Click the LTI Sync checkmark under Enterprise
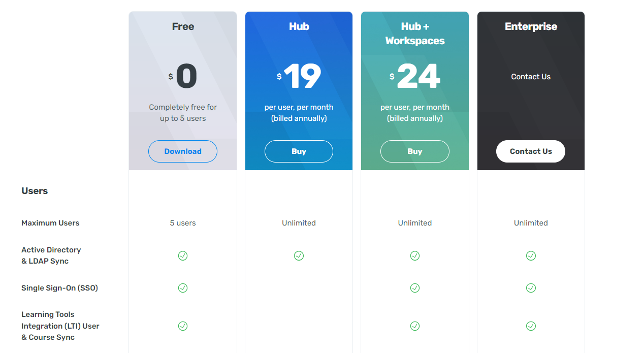Viewport: 644px width, 353px height. pyautogui.click(x=531, y=326)
